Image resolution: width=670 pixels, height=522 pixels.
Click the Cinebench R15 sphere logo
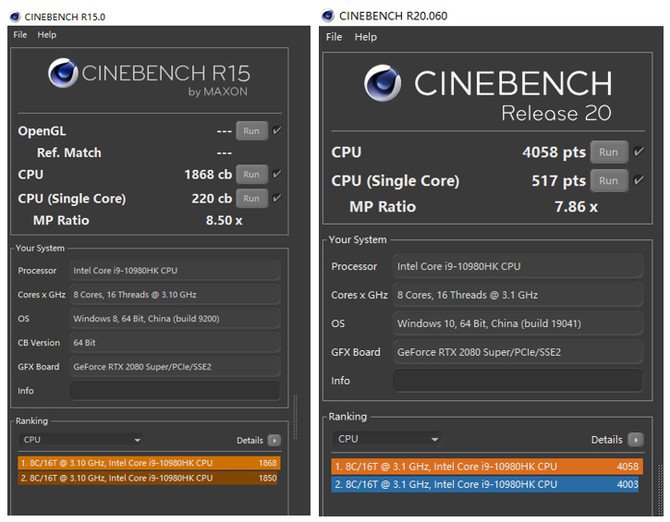coord(65,76)
